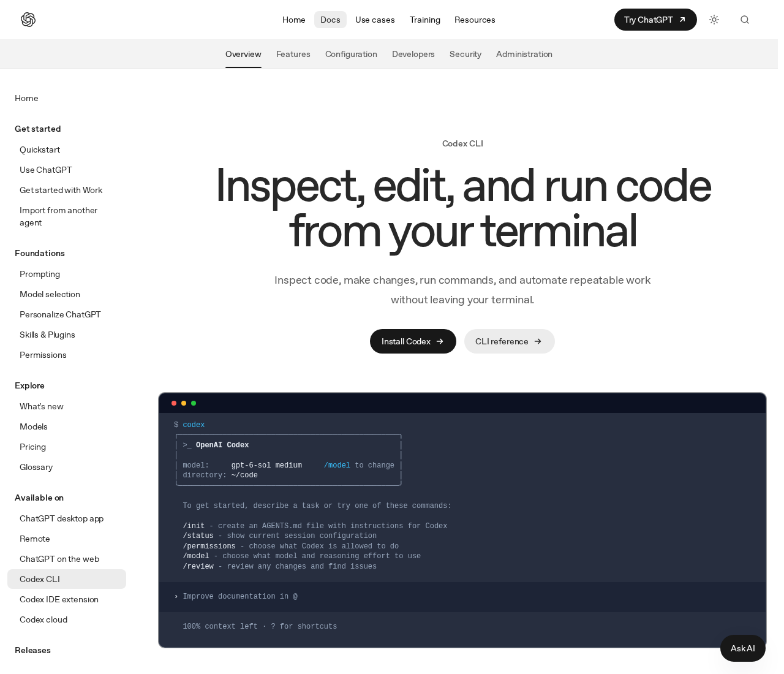Go to Training in top navigation

pyautogui.click(x=425, y=20)
